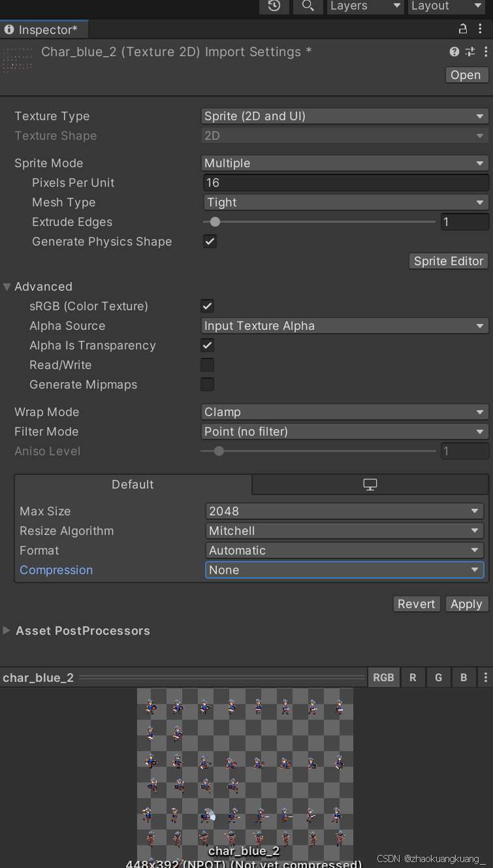Open the Layers dropdown
493x868 pixels.
[x=366, y=6]
